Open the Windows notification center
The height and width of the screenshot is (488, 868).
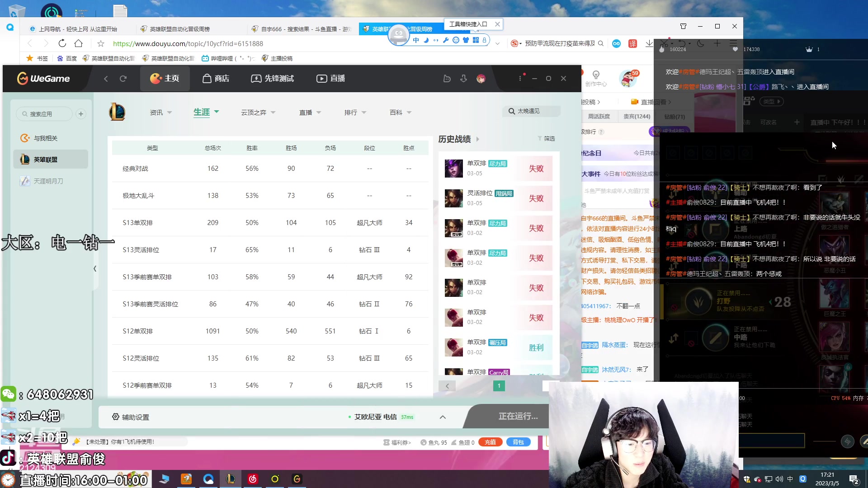(x=854, y=479)
